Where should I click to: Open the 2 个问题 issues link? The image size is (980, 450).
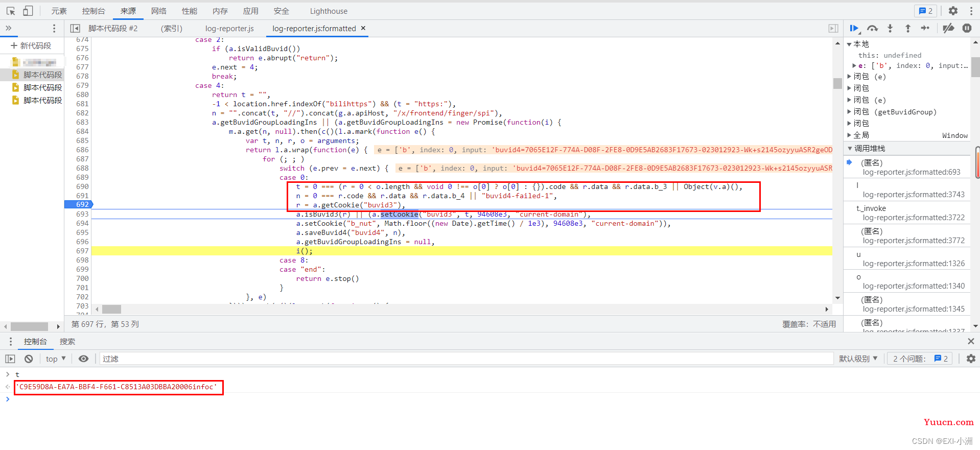pos(920,359)
